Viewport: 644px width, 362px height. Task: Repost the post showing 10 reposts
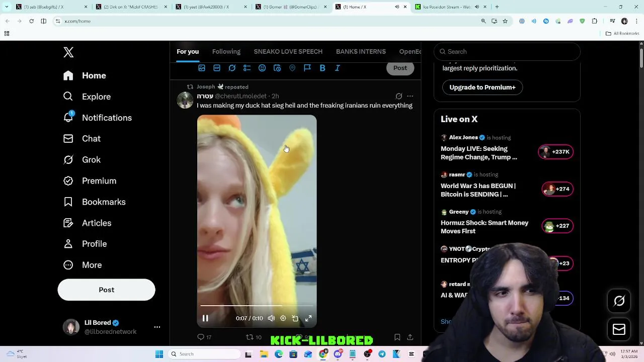[253, 337]
